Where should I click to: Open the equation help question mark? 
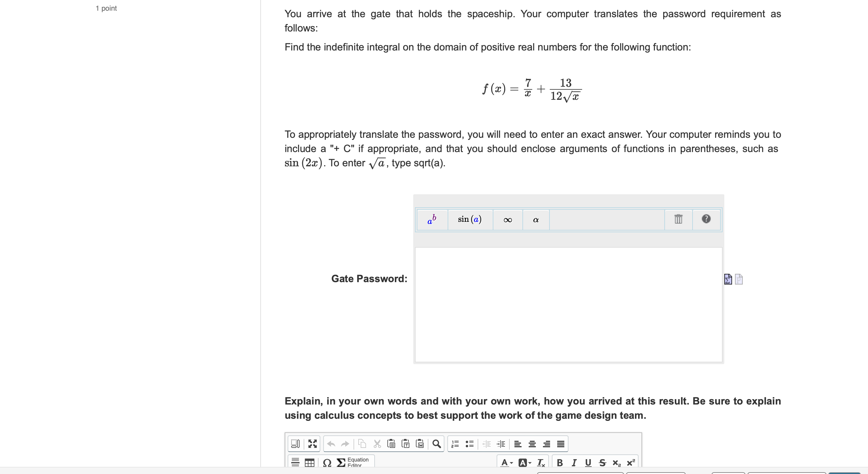(706, 219)
